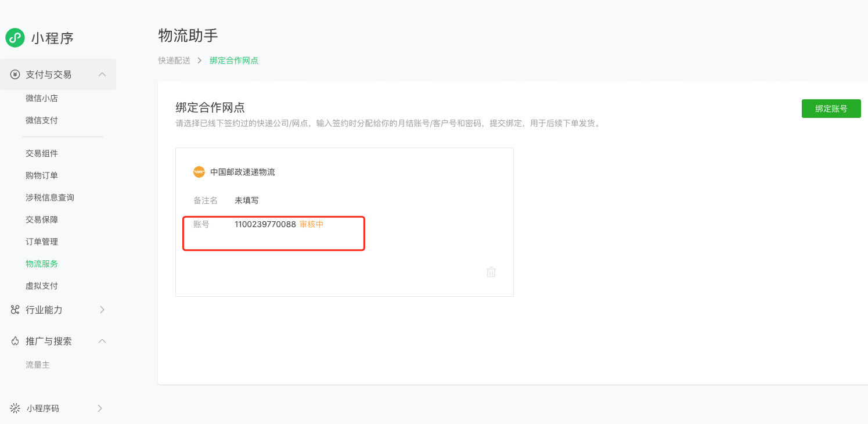Click 中国邮政速递物流 company name
868x424 pixels.
[243, 172]
